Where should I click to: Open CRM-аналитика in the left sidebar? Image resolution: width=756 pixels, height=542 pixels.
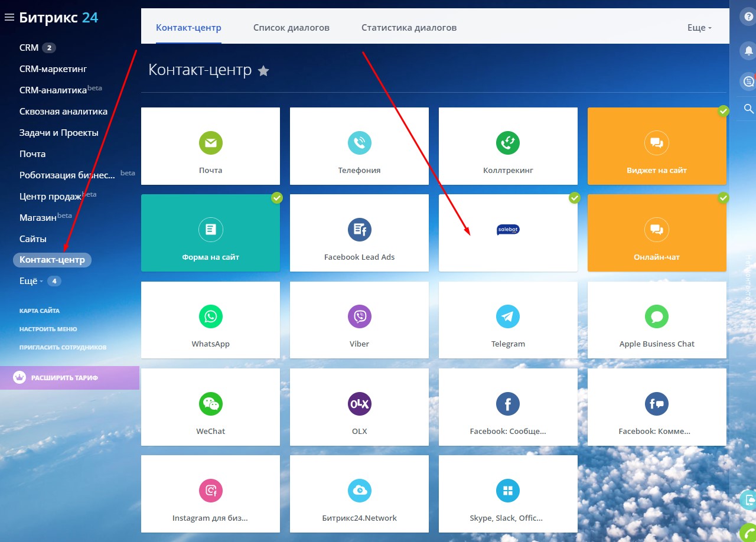click(x=53, y=90)
